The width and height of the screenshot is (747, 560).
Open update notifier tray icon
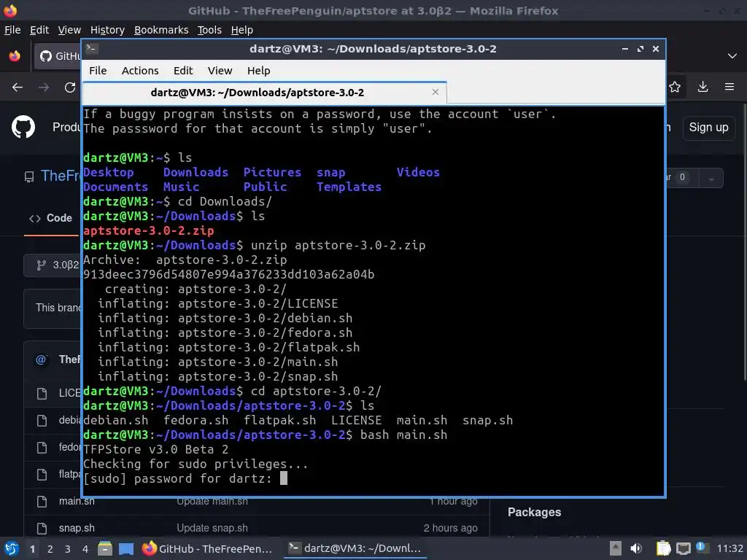(x=702, y=548)
